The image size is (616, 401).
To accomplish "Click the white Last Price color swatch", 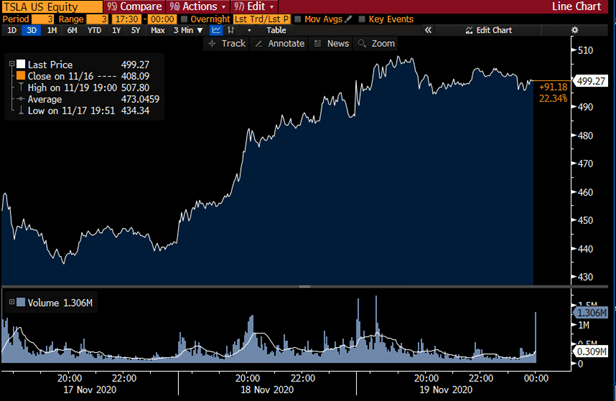I will 20,64.
